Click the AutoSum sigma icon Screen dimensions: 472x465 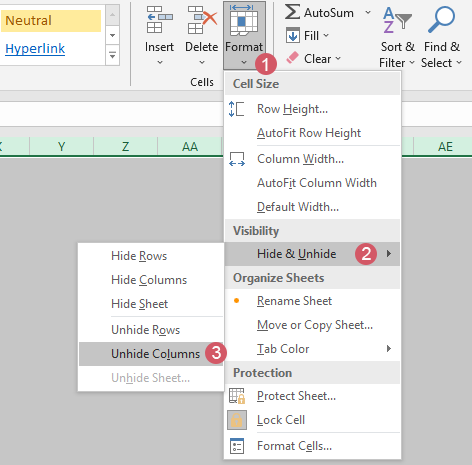(292, 12)
